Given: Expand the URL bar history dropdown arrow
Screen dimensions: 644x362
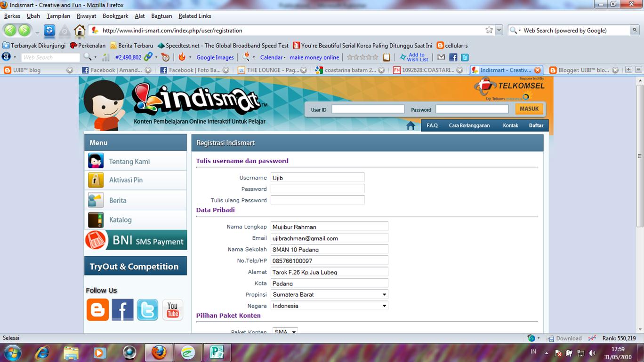Looking at the screenshot, I should [499, 30].
